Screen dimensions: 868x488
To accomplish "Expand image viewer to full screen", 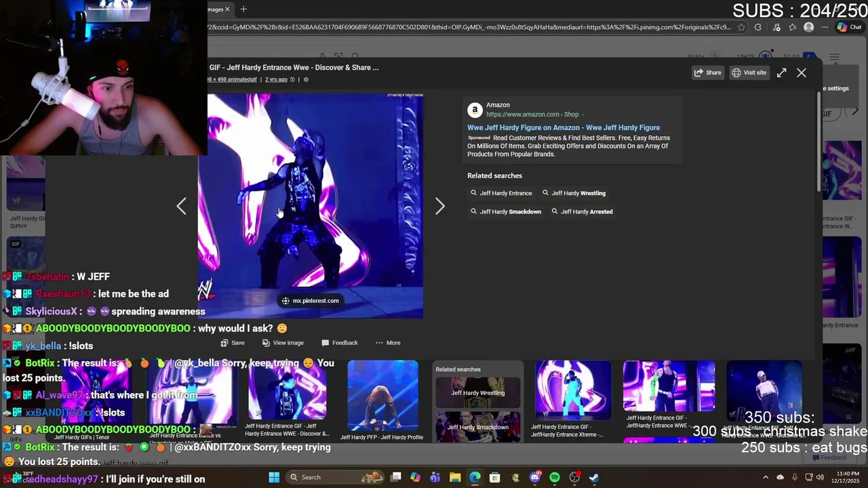I will tap(781, 73).
